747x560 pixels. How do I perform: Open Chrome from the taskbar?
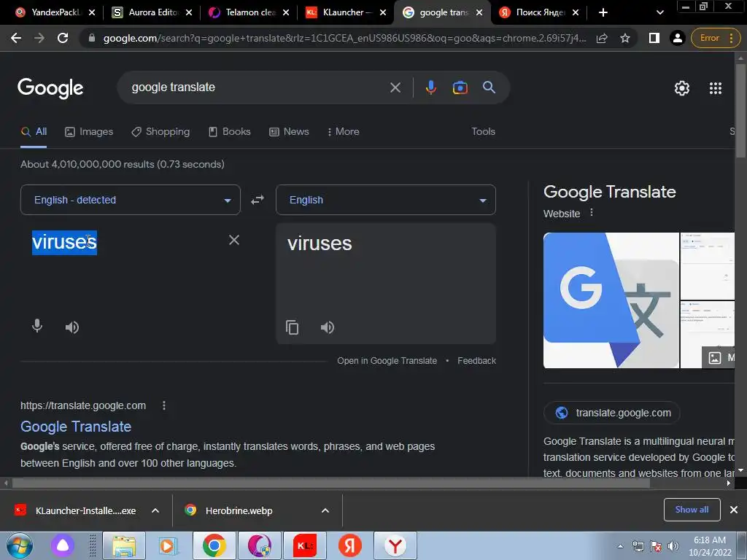pos(214,545)
